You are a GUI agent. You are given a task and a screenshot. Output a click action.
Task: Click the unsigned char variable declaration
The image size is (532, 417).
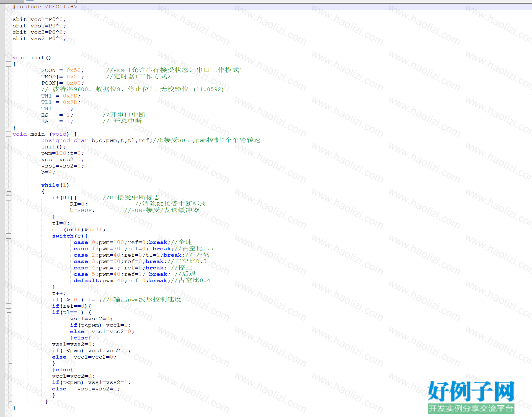coord(97,140)
